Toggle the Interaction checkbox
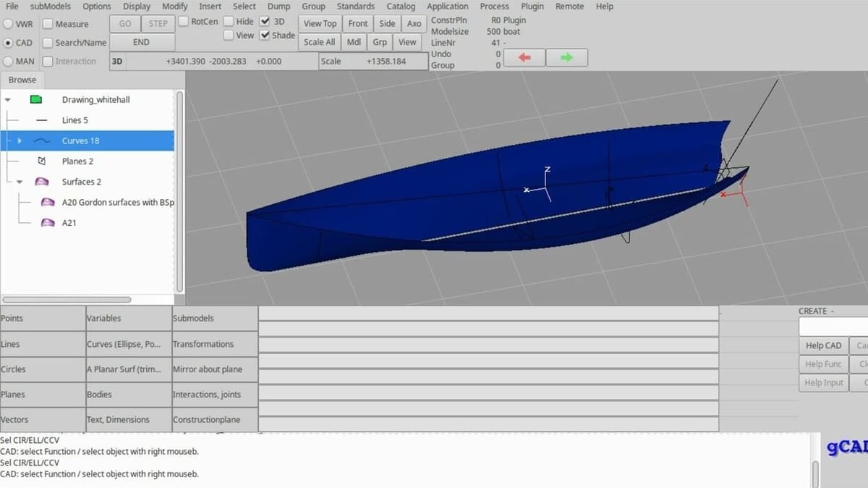Image resolution: width=868 pixels, height=488 pixels. tap(48, 62)
